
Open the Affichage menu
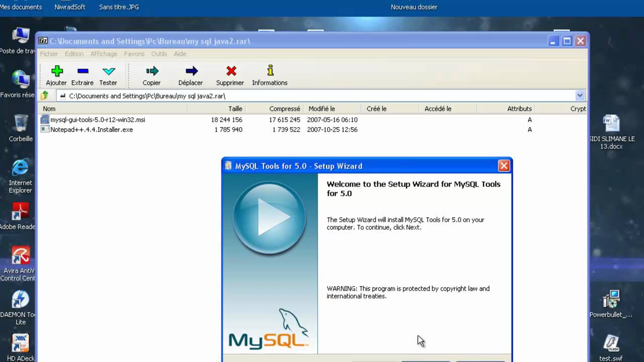pos(104,54)
